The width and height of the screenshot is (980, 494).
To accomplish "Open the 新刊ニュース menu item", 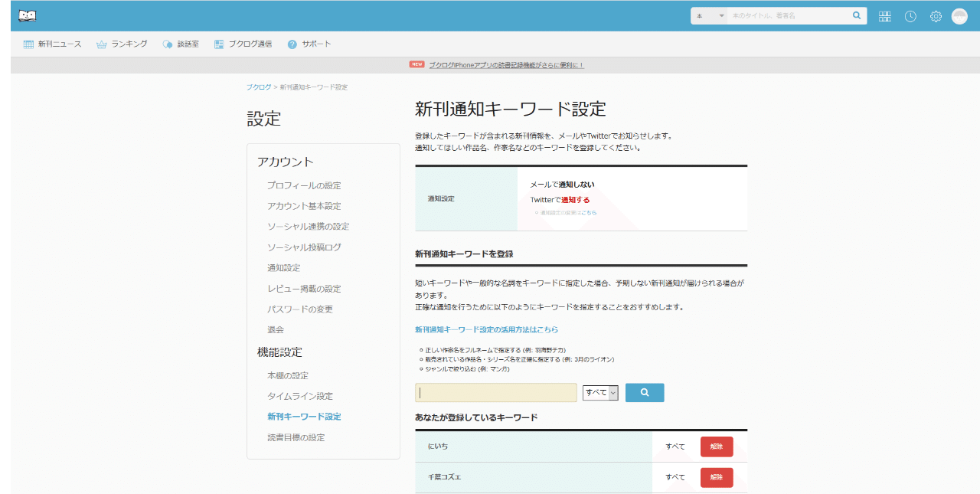I will [52, 44].
